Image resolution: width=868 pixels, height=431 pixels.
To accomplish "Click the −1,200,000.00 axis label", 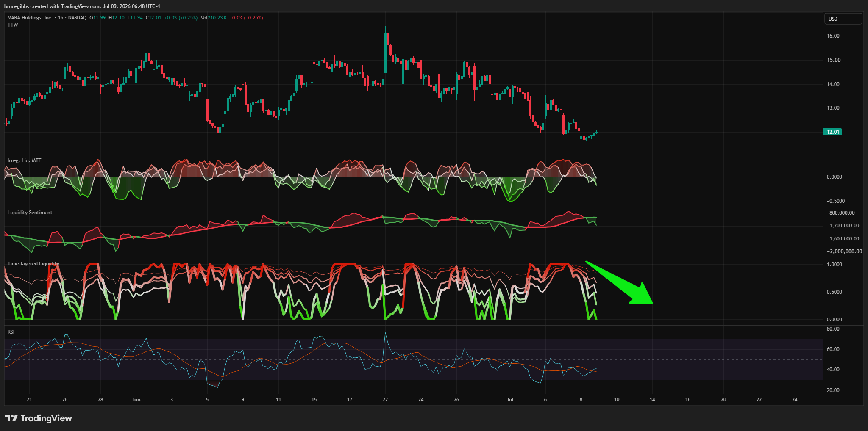I will (843, 226).
